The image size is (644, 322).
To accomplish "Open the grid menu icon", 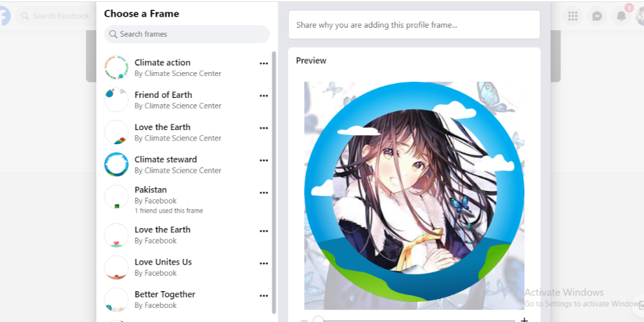I will (x=573, y=16).
